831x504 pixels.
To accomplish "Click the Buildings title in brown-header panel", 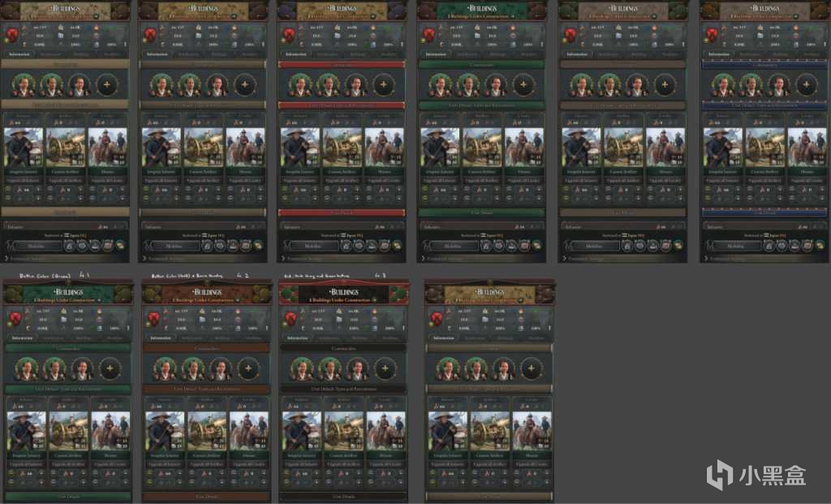I will pos(207,292).
